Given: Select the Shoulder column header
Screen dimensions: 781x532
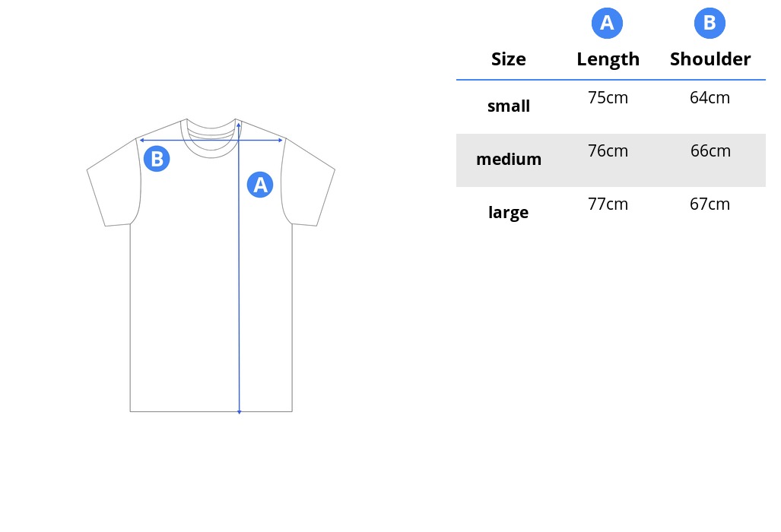Looking at the screenshot, I should pyautogui.click(x=710, y=59).
